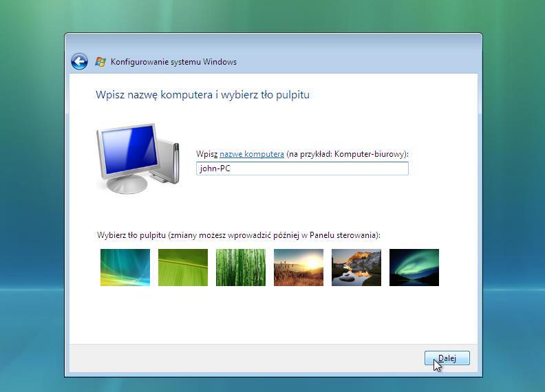Click the Dalej button to continue
Screen dimensions: 545x392
pos(447,358)
